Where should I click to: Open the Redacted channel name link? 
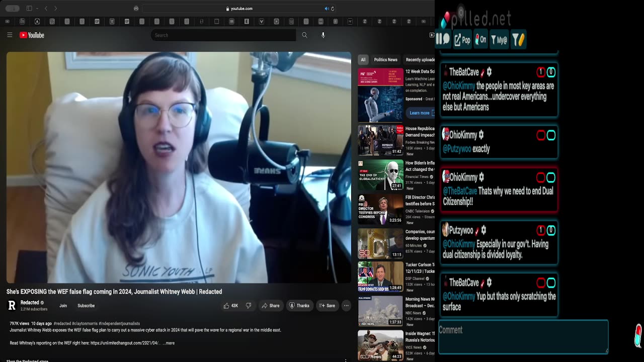point(30,303)
